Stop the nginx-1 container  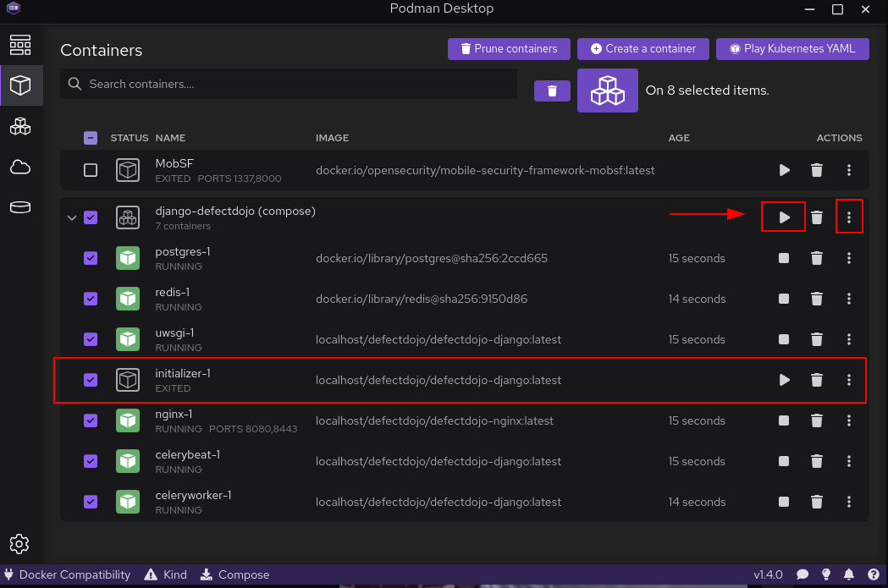click(784, 420)
